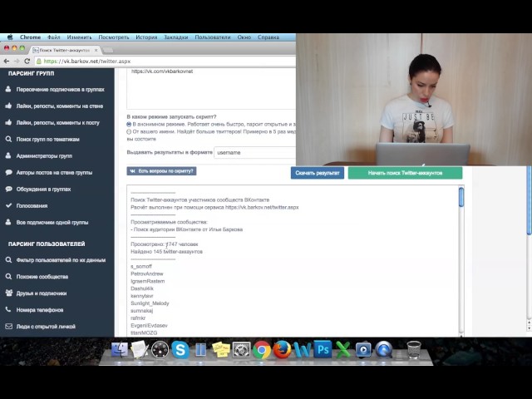Click the Sunlight_Melody username in results
The height and width of the screenshot is (399, 532).
click(150, 303)
